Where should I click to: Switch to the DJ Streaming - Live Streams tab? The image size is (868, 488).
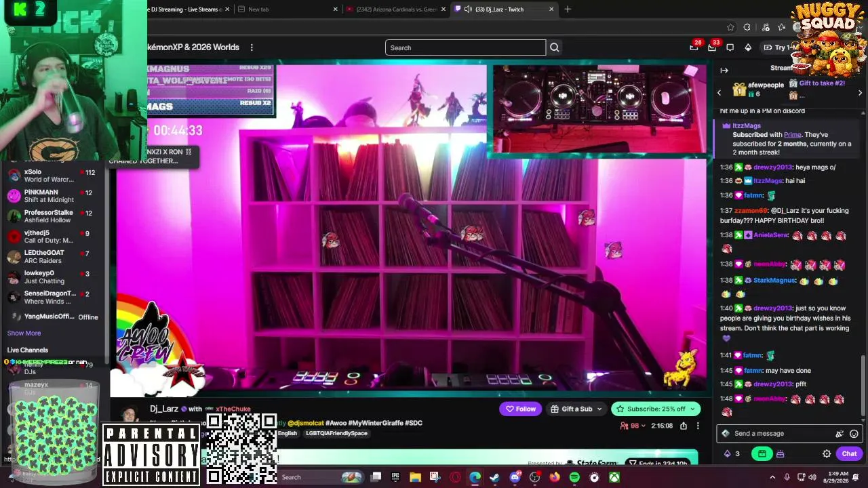(190, 9)
